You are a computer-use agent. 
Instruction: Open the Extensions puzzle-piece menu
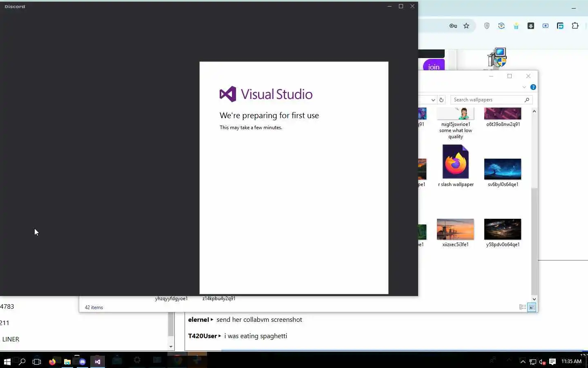point(575,26)
